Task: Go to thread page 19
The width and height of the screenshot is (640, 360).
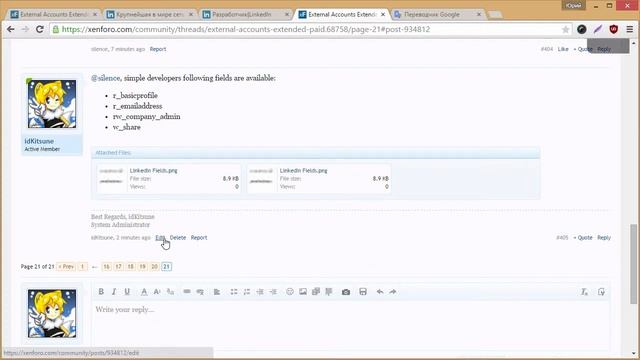Action: (142, 267)
